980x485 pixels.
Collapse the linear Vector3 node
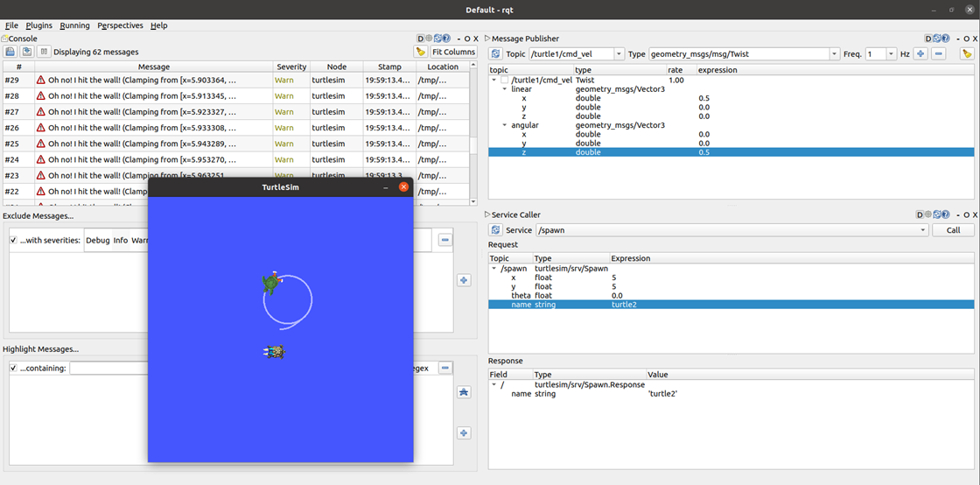coord(505,89)
